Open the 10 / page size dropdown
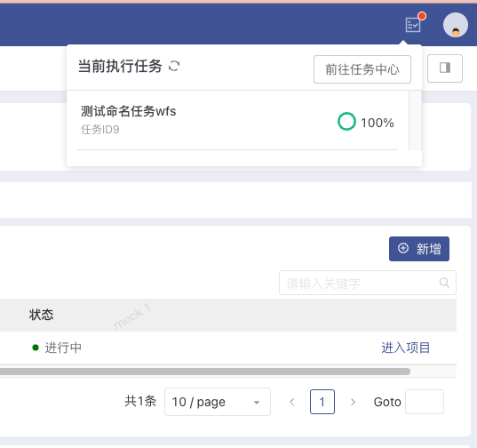The image size is (477, 448). point(218,402)
